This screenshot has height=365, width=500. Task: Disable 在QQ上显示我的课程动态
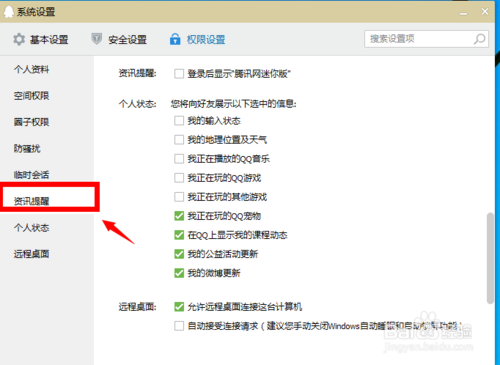[x=179, y=235]
